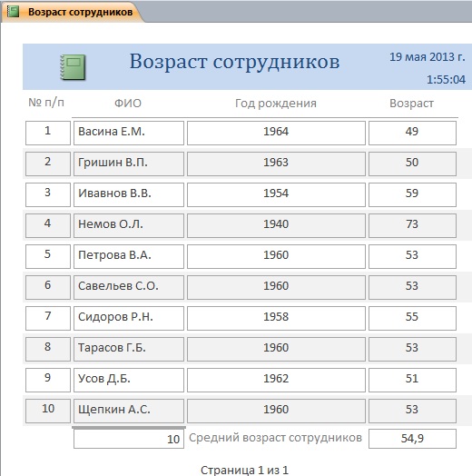The image size is (472, 476).
Task: Select the cell 'Петрова В.А.'
Action: click(129, 256)
